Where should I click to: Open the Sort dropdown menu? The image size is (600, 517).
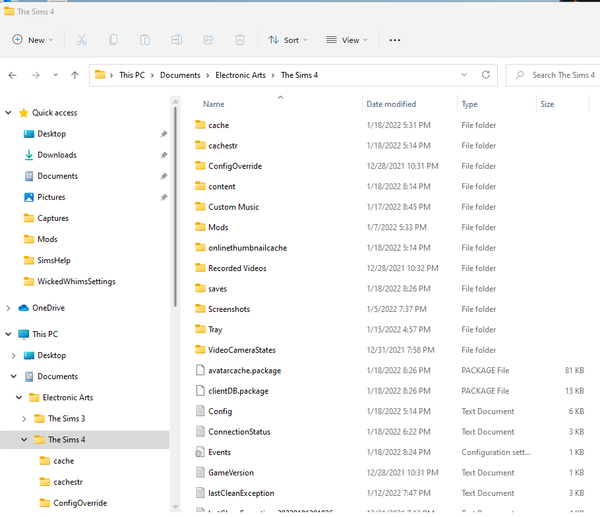(288, 40)
